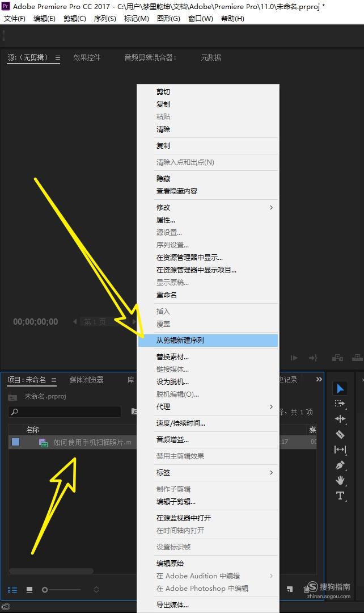Screen dimensions: 364x613
Task: Open the 帮助(H) menu
Action: pyautogui.click(x=233, y=18)
